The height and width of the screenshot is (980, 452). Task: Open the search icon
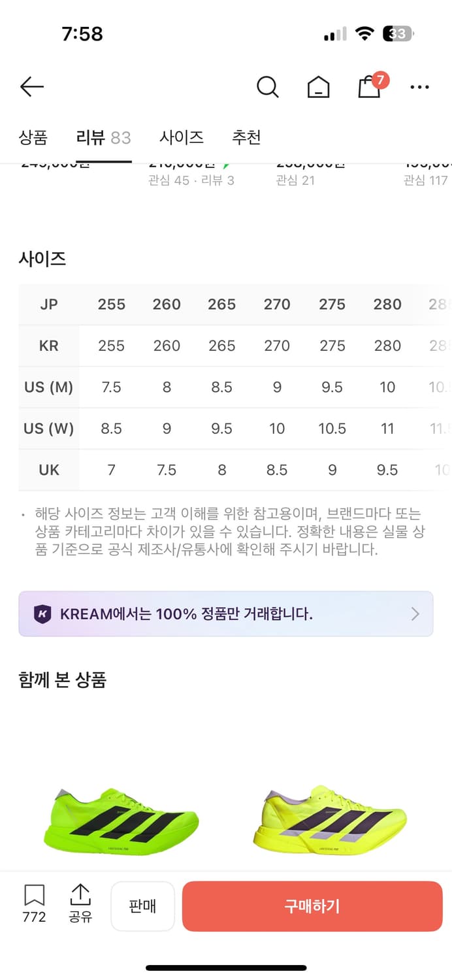pyautogui.click(x=268, y=86)
